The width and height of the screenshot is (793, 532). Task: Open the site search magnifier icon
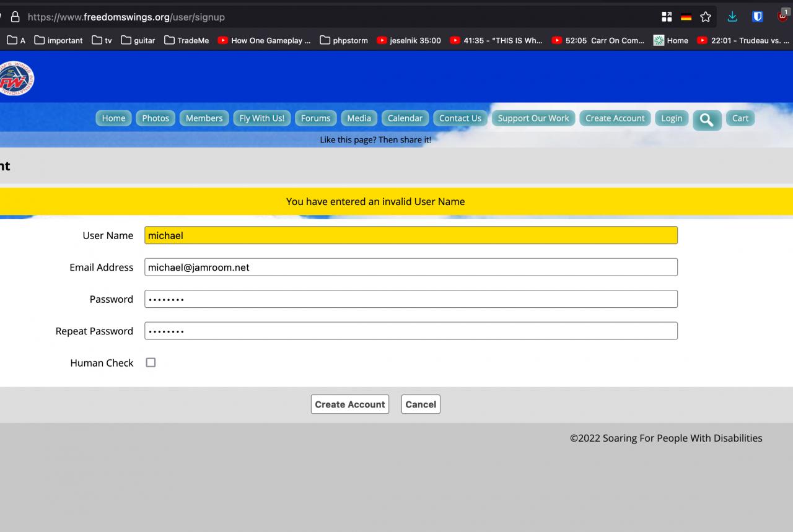click(x=707, y=120)
